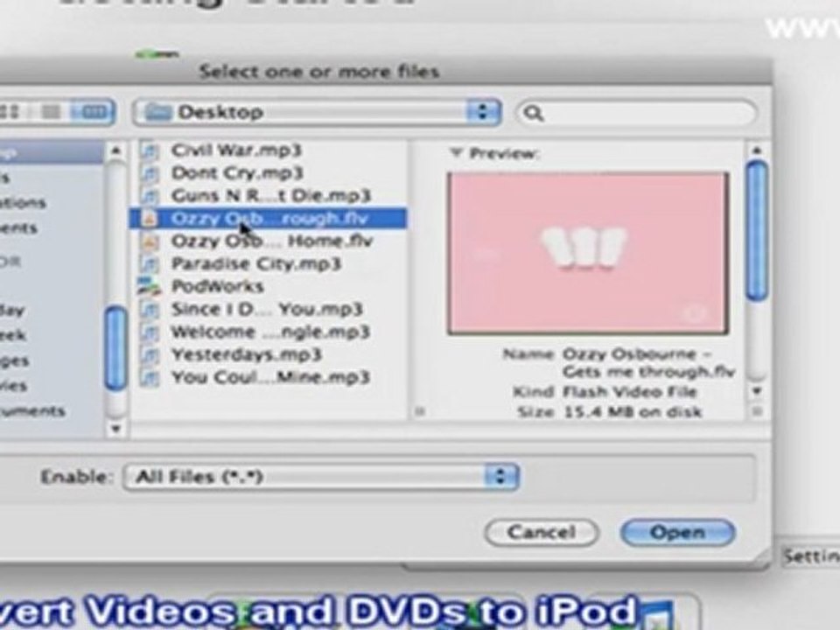Select the Welcome ...ngle.mp3 file
The image size is (840, 630).
270,332
